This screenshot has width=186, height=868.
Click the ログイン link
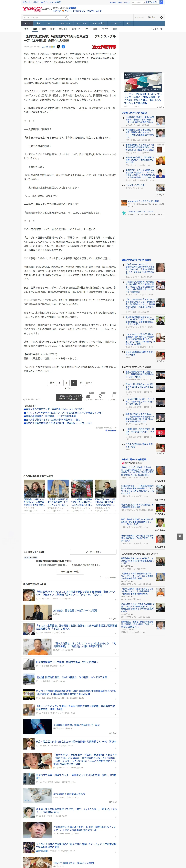(57, 11)
